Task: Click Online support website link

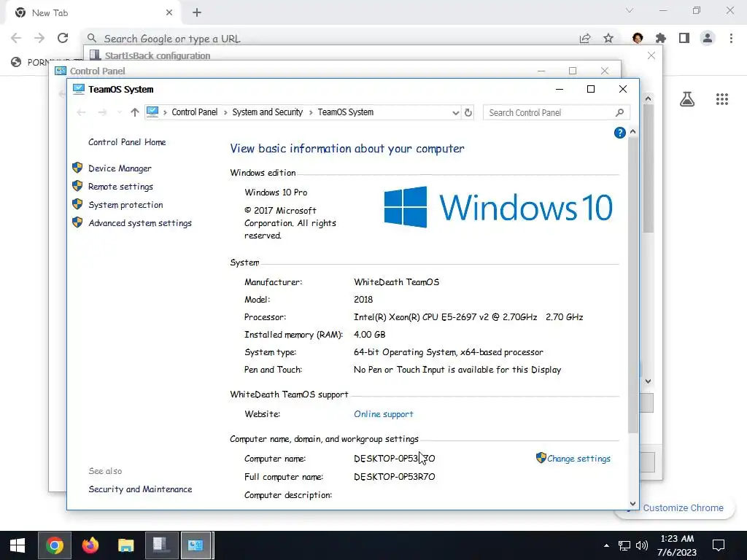Action: point(384,414)
